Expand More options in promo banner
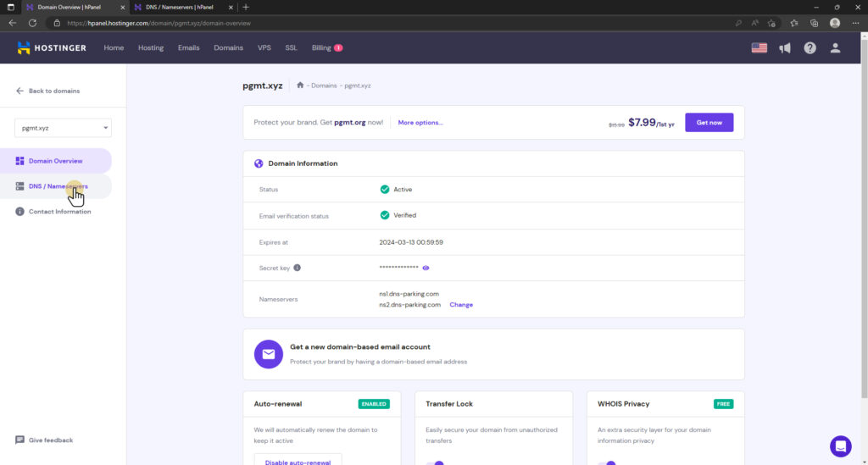The image size is (868, 465). (x=420, y=123)
